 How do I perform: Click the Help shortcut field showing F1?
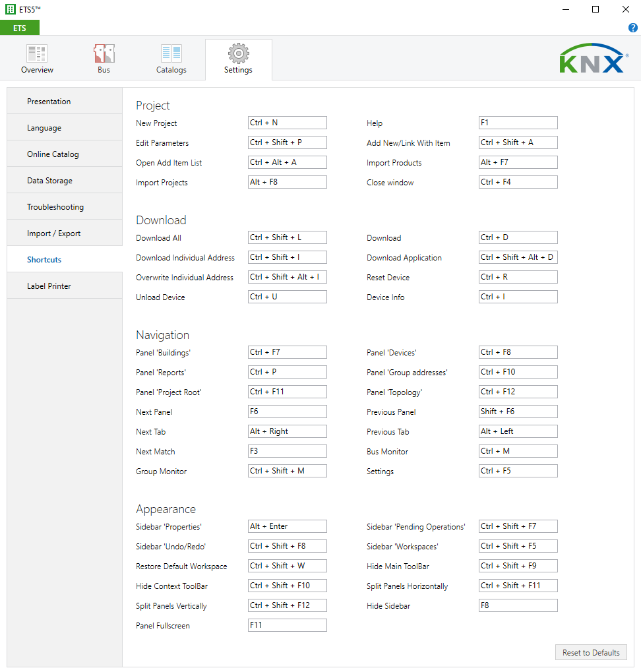coord(518,123)
